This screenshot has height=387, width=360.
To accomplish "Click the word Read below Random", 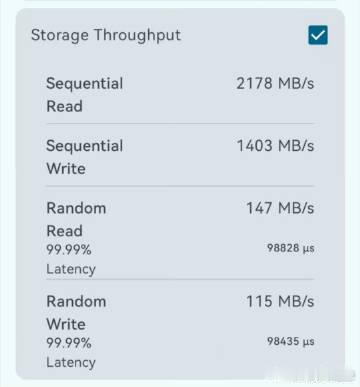I will tap(64, 231).
